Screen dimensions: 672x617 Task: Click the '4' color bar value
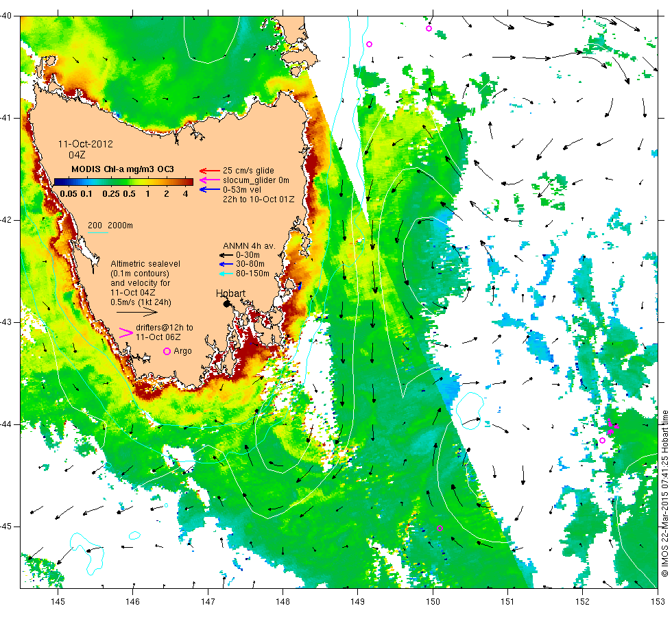tap(186, 193)
